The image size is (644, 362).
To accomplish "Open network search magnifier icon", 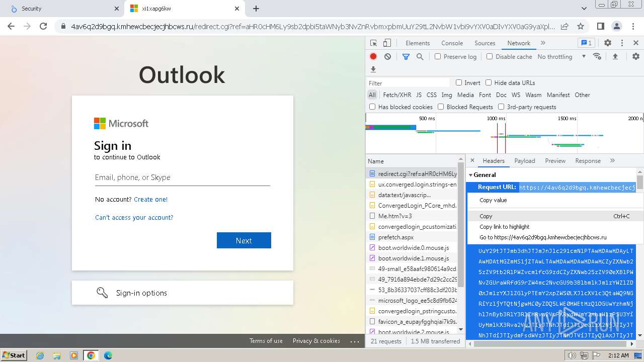I will [x=420, y=57].
